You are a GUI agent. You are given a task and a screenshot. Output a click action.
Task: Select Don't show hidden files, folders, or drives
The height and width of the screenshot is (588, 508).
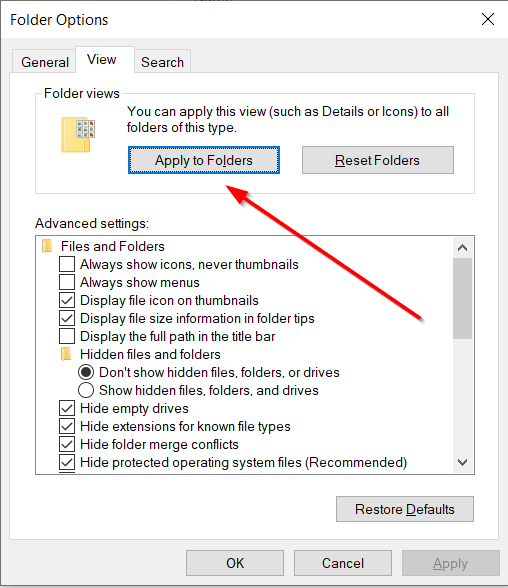tap(86, 372)
